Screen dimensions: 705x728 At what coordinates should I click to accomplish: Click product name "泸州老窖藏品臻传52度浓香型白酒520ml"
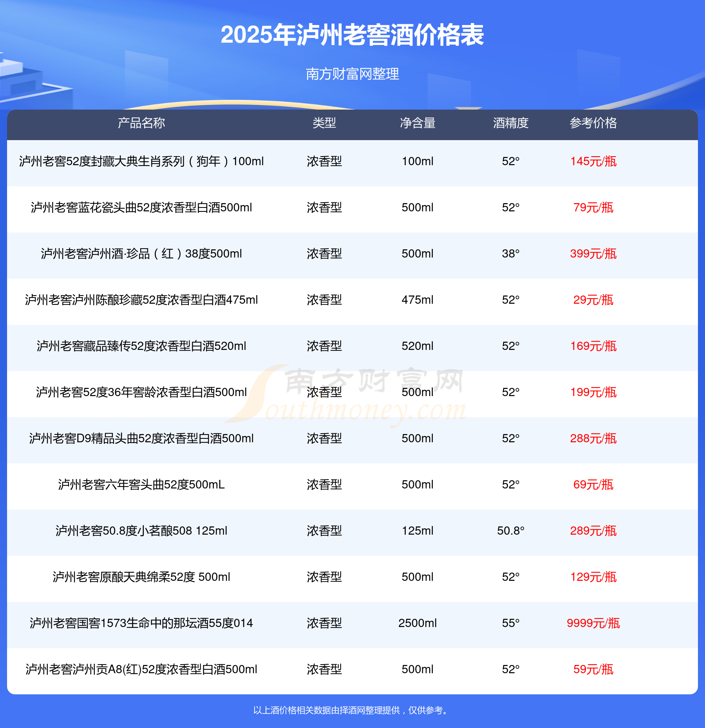click(x=141, y=346)
